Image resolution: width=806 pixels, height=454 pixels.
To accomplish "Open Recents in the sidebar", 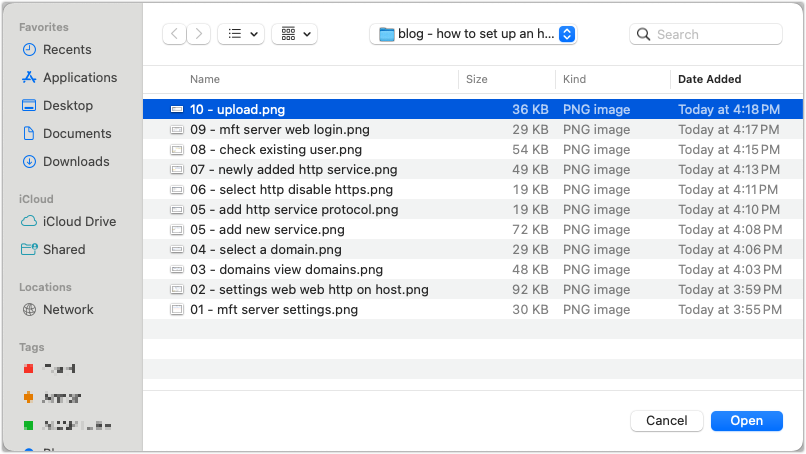I will tap(66, 49).
